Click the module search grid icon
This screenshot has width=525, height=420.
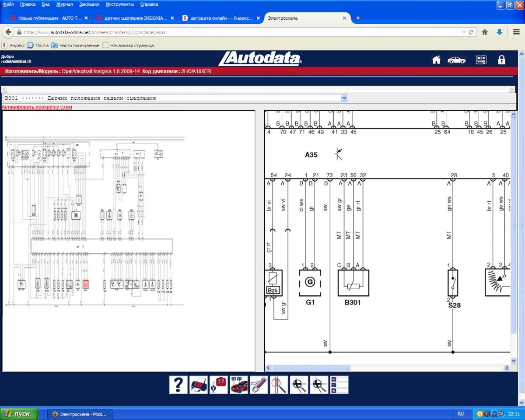tap(481, 60)
